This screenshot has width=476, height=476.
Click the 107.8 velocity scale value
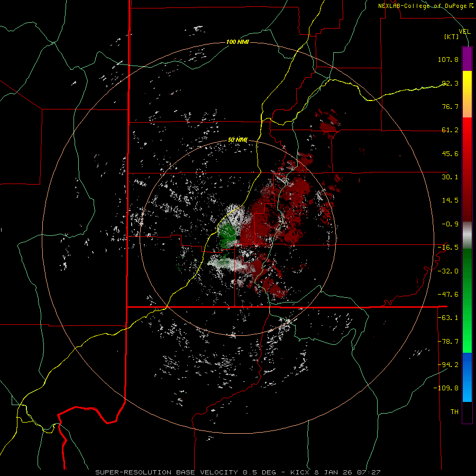448,59
